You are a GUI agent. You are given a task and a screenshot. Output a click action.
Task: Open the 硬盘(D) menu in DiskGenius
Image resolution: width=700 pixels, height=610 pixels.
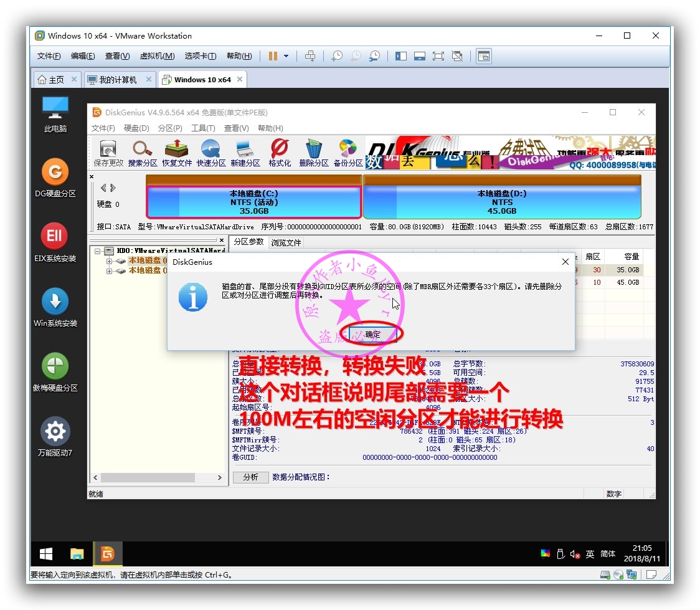coord(135,128)
